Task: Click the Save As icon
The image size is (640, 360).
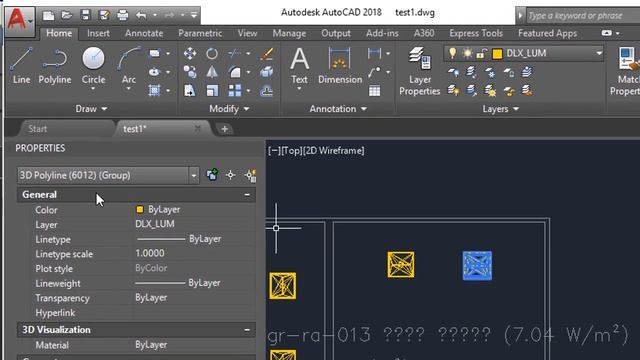Action: (104, 16)
